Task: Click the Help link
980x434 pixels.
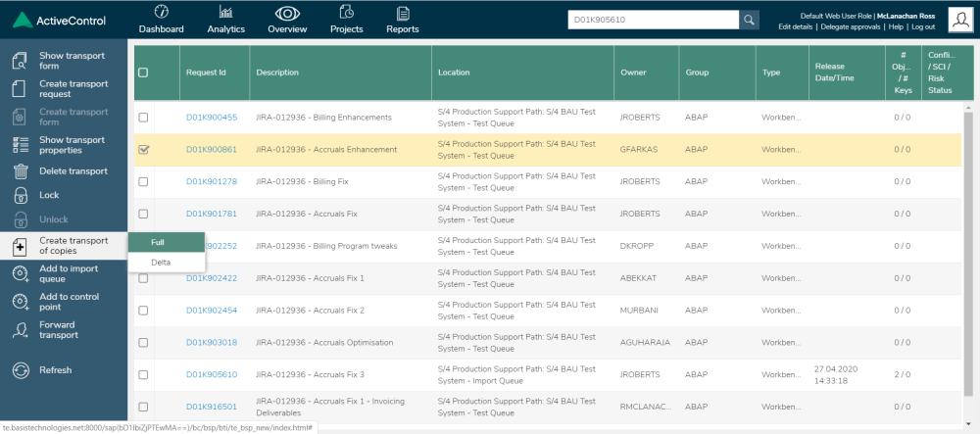Action: point(896,26)
